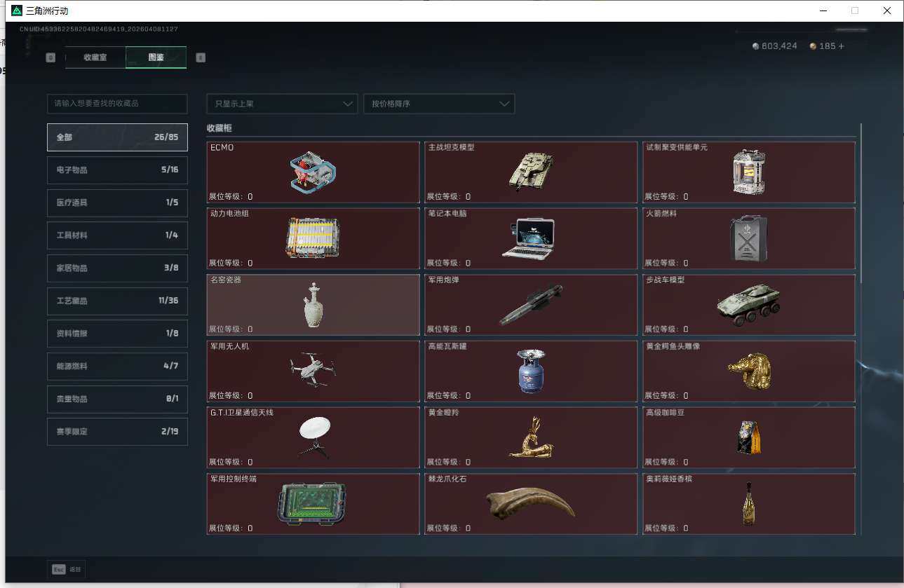The height and width of the screenshot is (588, 904).
Task: Click the 黄金瞪羚 golden gazelle icon
Action: pyautogui.click(x=531, y=437)
